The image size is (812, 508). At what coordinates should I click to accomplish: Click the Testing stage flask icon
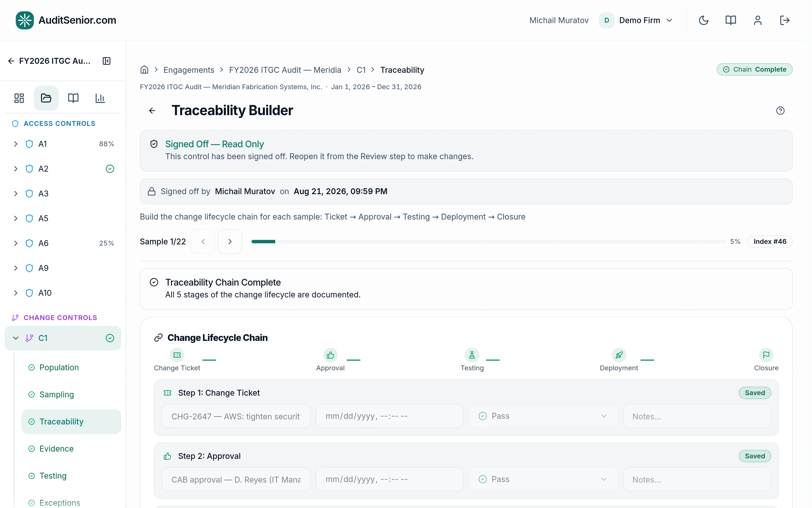coord(472,355)
